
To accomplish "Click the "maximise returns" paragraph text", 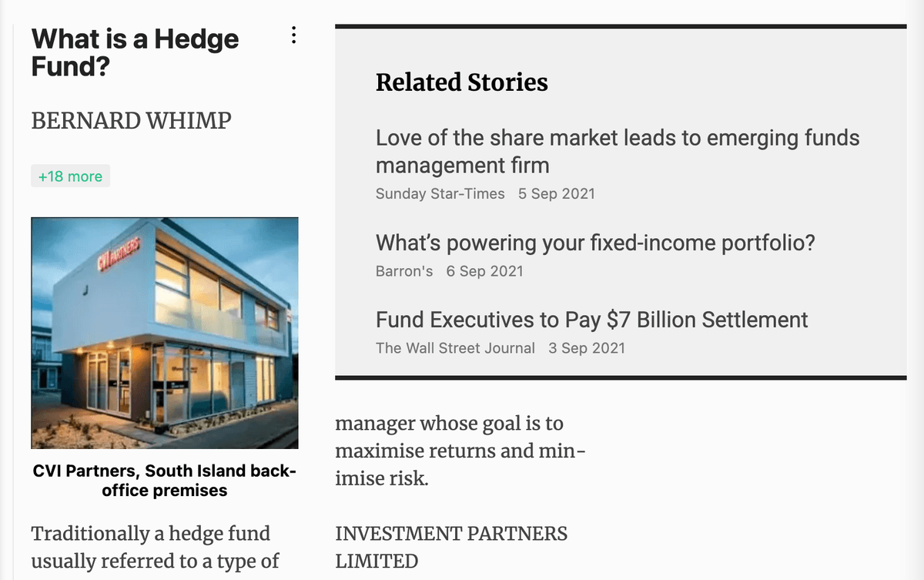I will [x=459, y=451].
